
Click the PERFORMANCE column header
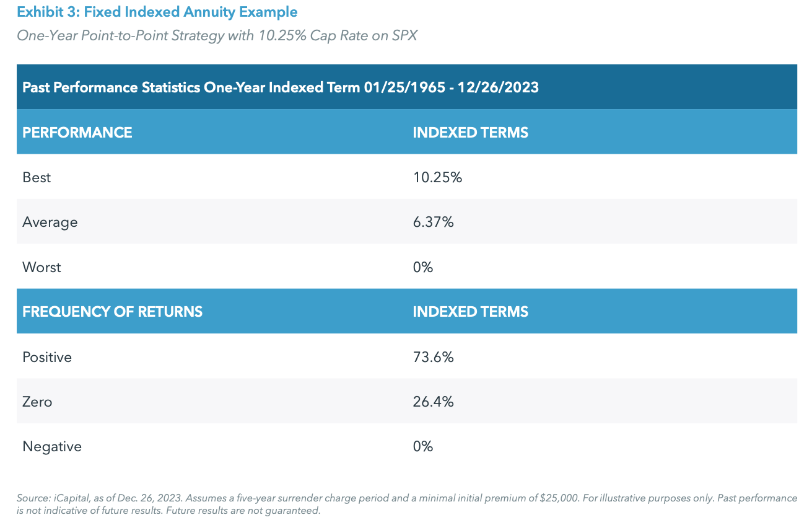[77, 133]
